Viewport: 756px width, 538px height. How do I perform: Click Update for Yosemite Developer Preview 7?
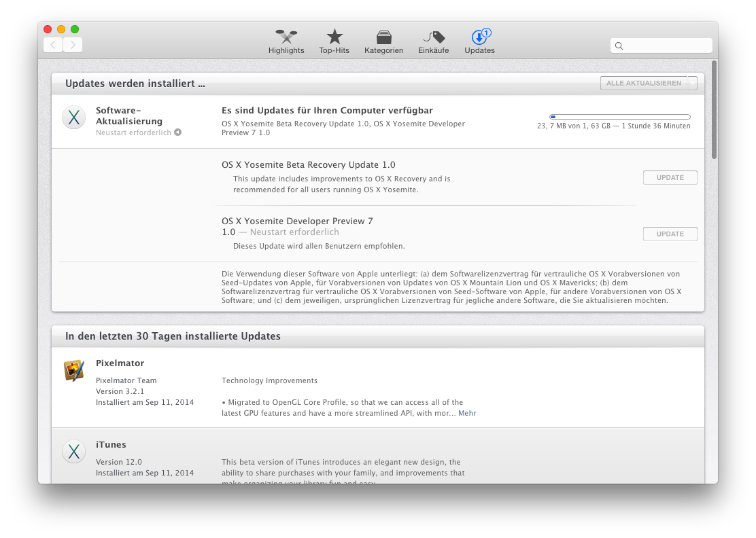pos(670,234)
